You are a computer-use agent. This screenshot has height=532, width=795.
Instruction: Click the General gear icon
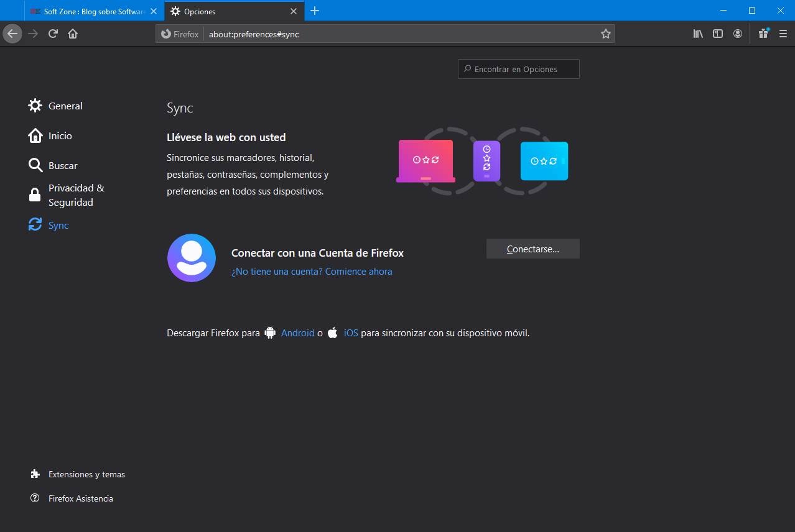(x=35, y=106)
